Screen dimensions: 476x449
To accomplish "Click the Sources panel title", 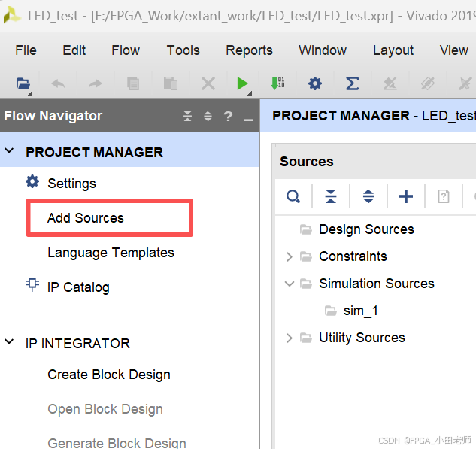I will coord(307,162).
